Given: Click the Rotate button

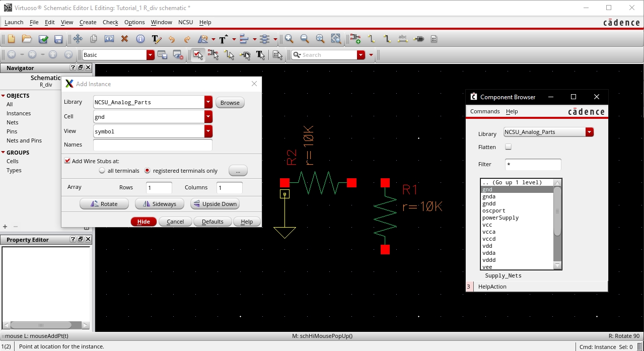Looking at the screenshot, I should [104, 204].
